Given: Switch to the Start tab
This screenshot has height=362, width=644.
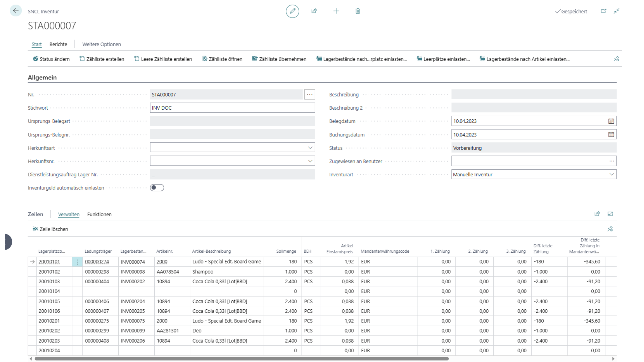Looking at the screenshot, I should pos(37,44).
